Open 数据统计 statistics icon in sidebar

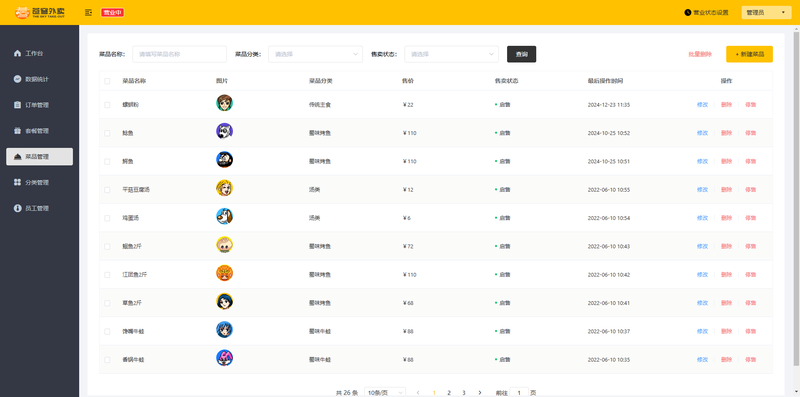pos(17,79)
